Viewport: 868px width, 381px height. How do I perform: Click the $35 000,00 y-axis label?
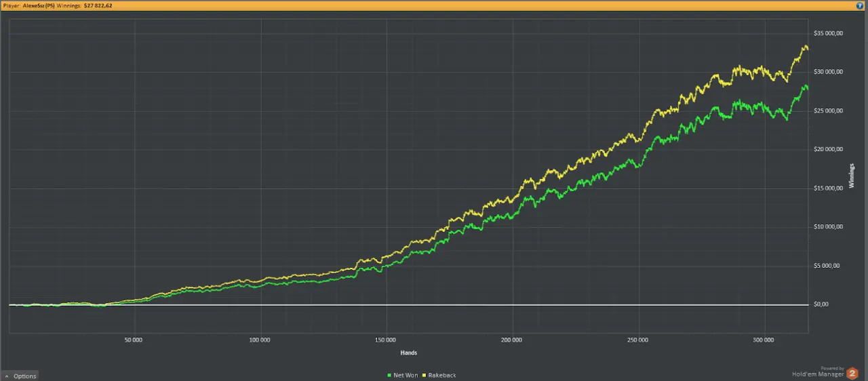coord(828,33)
